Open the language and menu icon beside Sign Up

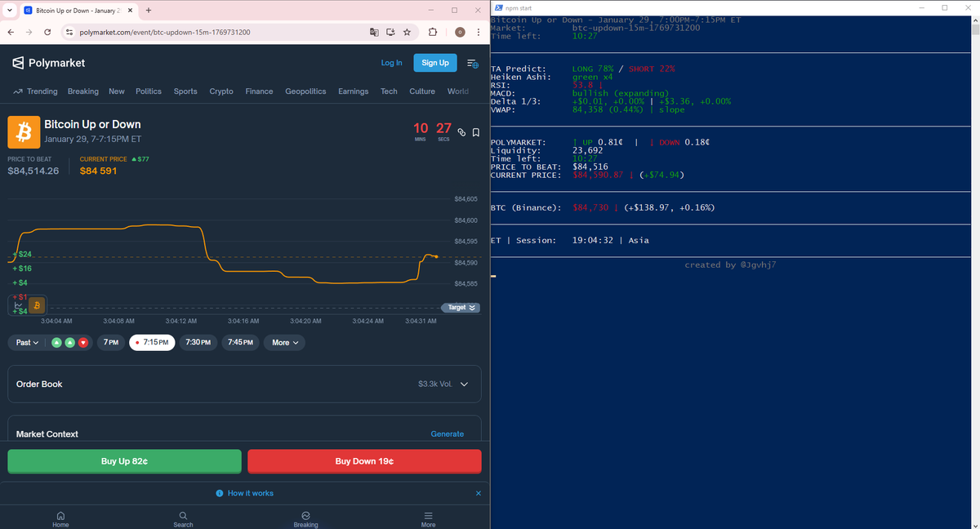pos(472,64)
